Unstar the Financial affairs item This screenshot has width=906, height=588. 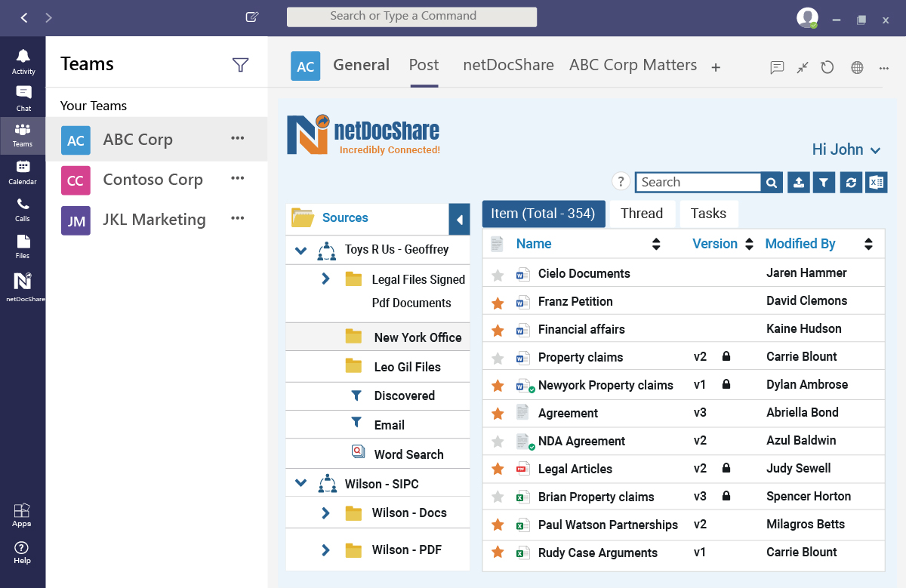498,331
